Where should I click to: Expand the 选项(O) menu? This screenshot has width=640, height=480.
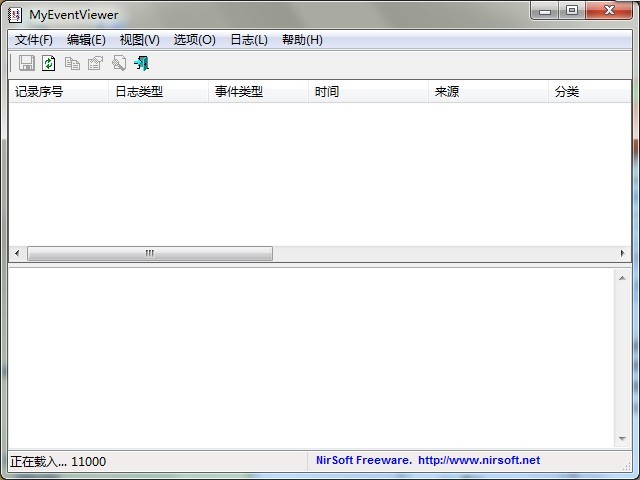tap(194, 40)
